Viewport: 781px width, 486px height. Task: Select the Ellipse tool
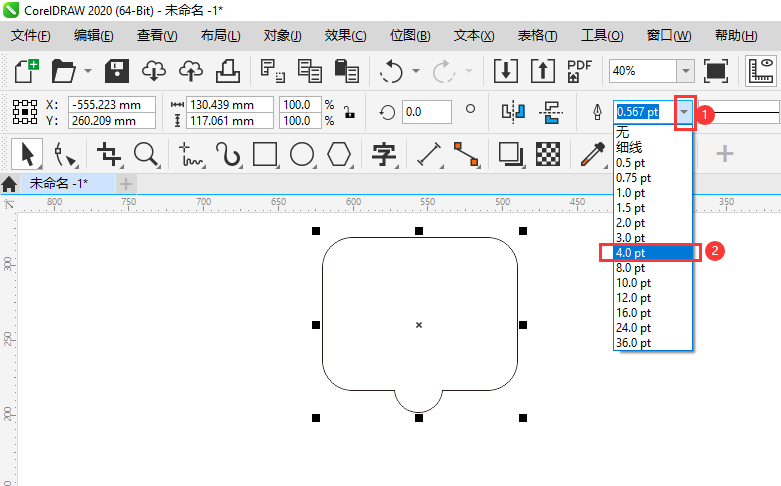pyautogui.click(x=302, y=154)
